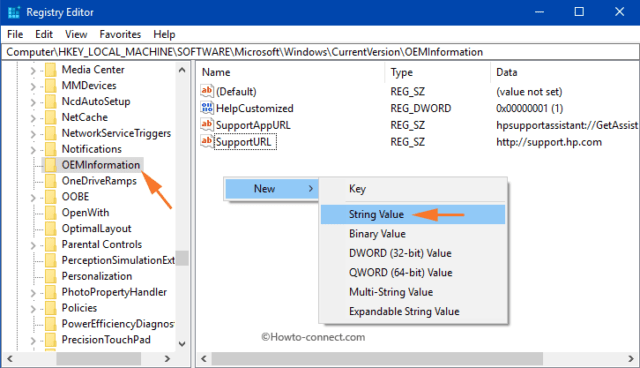This screenshot has width=640, height=368.
Task: Expand the Notifications key
Action: 33,150
